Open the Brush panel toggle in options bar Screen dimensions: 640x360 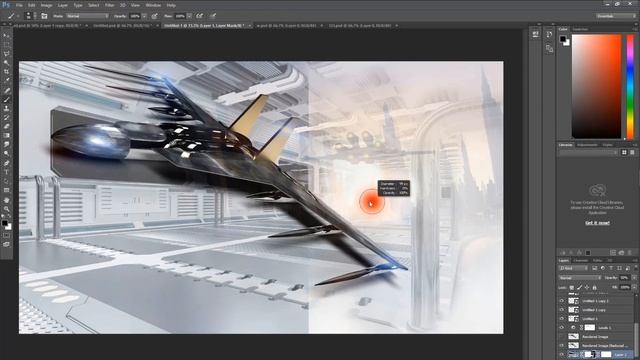[x=44, y=16]
